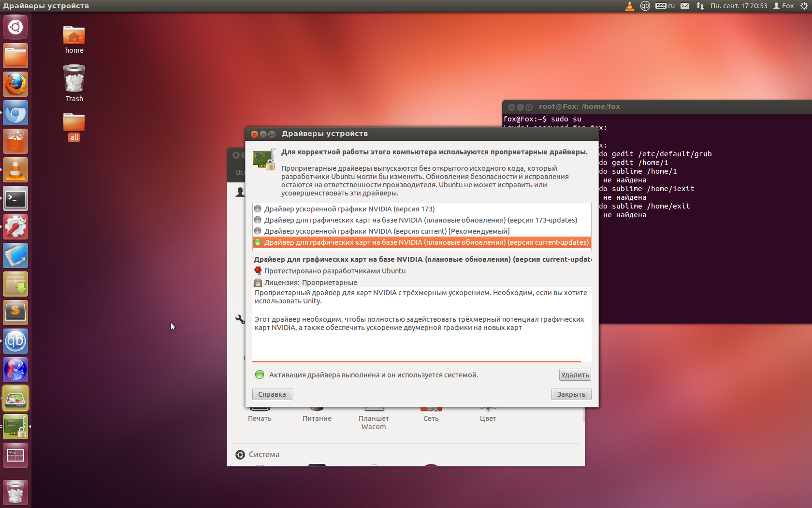
Task: Open the Trash at launcher bottom
Action: (15, 492)
